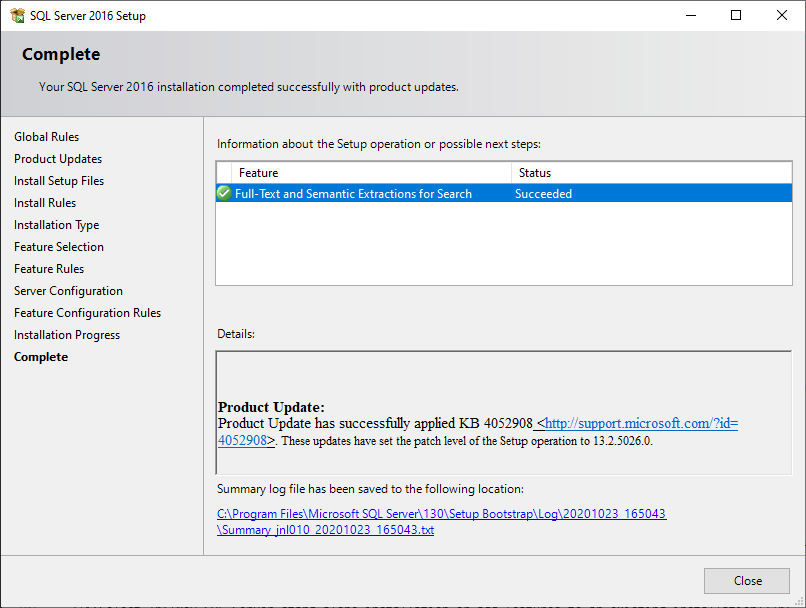Select Feature Selection step
Image resolution: width=806 pixels, height=608 pixels.
(x=59, y=247)
